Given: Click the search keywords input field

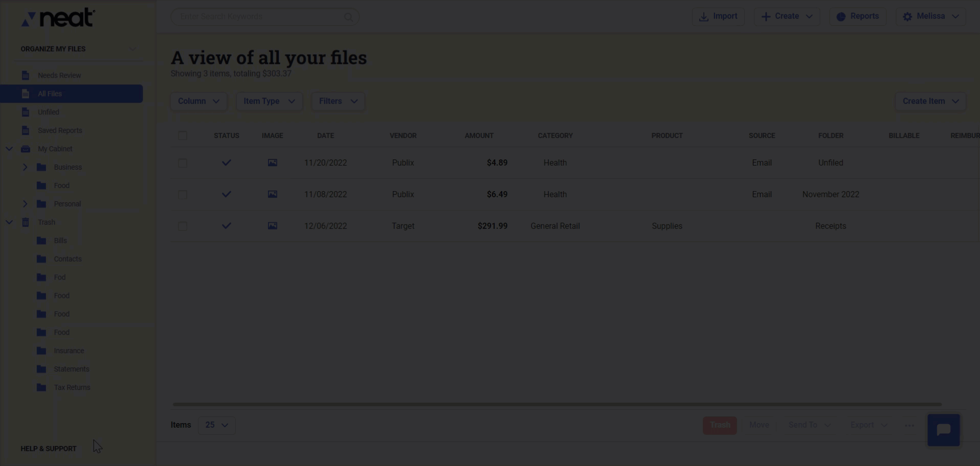Looking at the screenshot, I should pyautogui.click(x=265, y=17).
